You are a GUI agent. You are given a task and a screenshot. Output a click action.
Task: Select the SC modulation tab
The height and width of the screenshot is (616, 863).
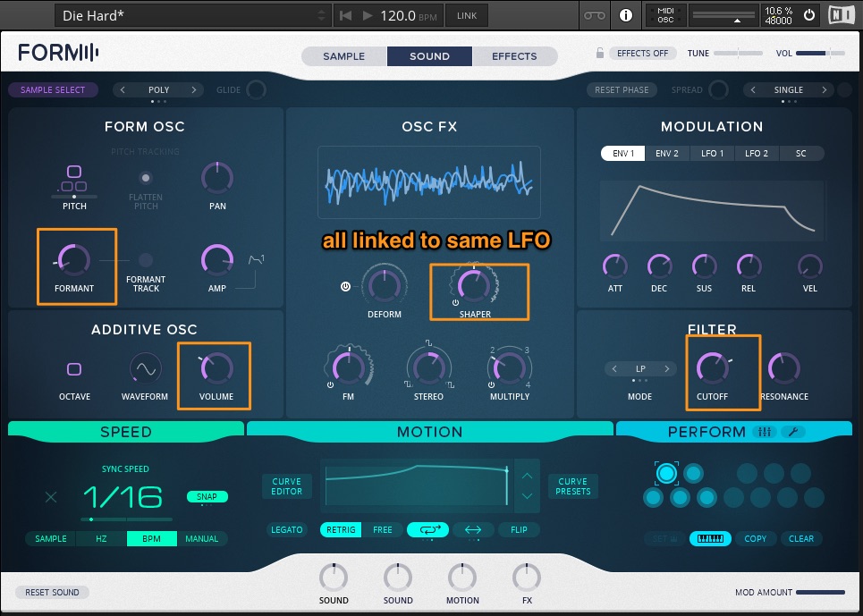point(800,154)
